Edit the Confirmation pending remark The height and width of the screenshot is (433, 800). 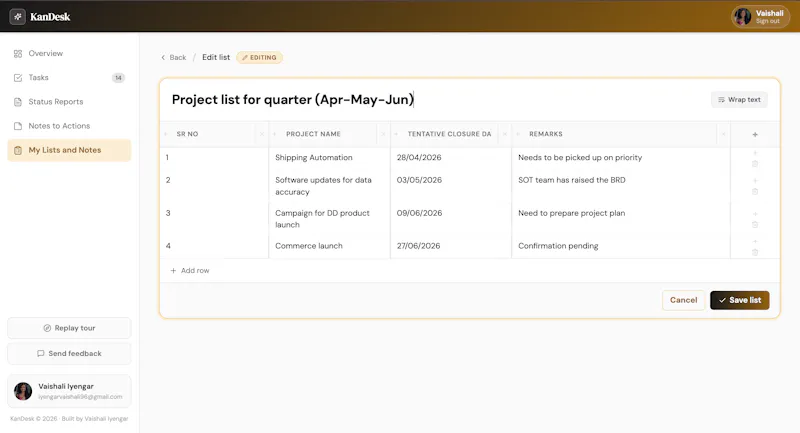pos(621,246)
